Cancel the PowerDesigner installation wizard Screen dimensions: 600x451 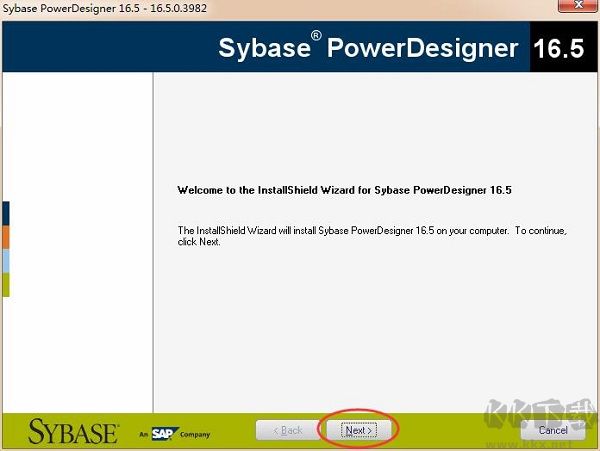553,430
